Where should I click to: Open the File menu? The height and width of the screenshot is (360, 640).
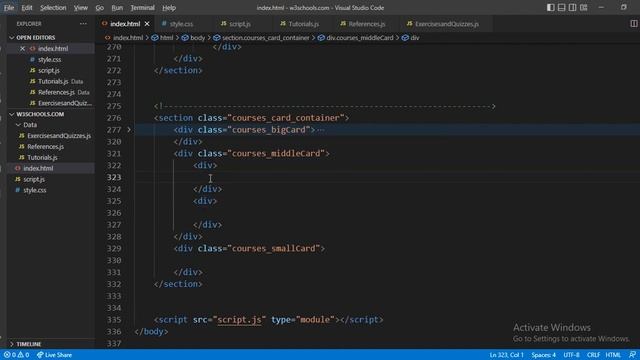9,7
